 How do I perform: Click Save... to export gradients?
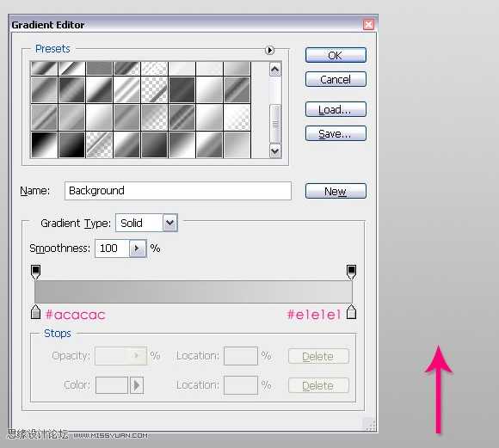coord(336,133)
